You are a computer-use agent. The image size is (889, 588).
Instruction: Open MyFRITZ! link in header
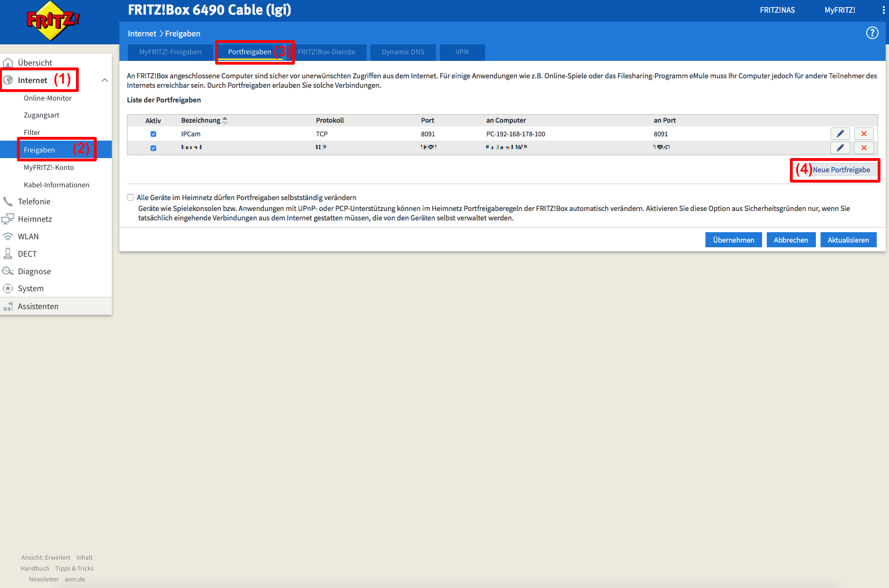(839, 10)
